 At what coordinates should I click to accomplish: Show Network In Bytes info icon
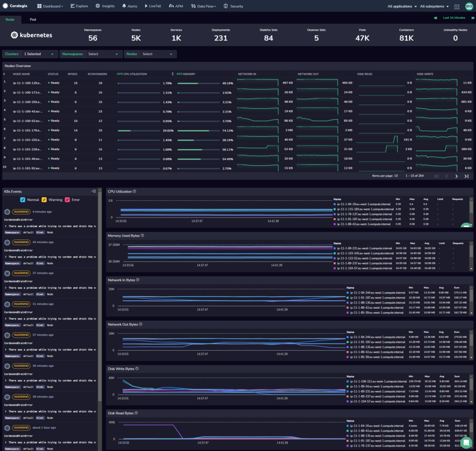click(x=138, y=280)
